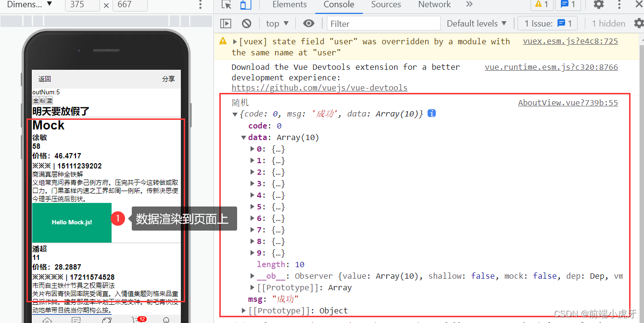
Task: Open the Dimensions device dropdown
Action: [30, 5]
